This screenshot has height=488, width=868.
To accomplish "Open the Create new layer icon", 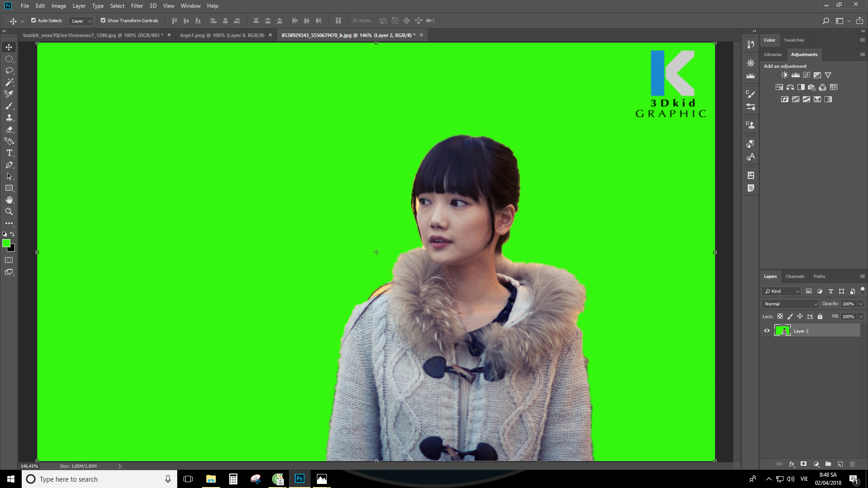I will (840, 464).
